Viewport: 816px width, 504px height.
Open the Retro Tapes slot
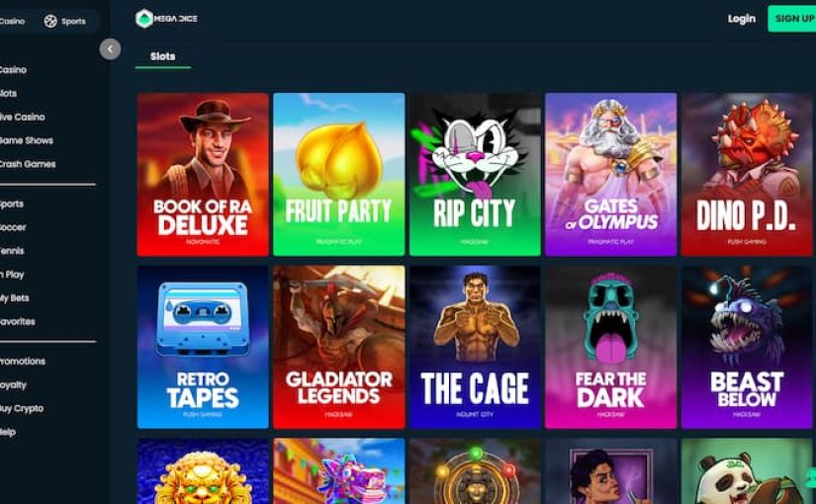[x=203, y=347]
